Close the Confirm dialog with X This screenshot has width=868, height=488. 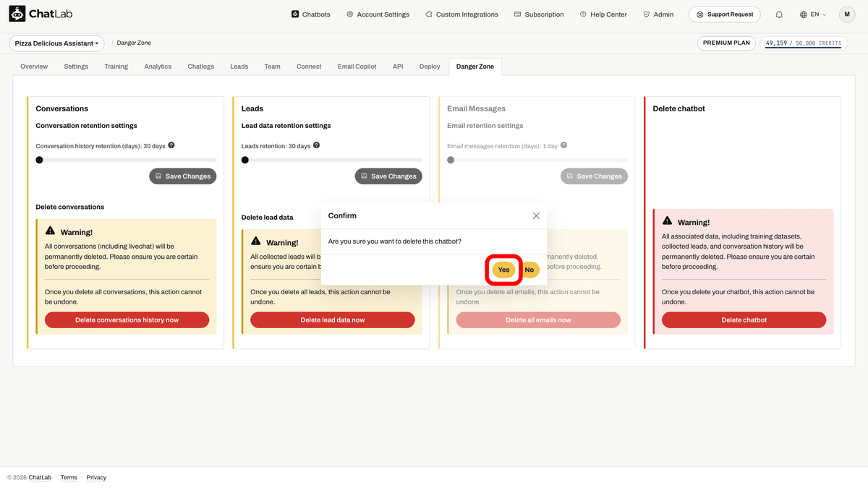pos(536,215)
